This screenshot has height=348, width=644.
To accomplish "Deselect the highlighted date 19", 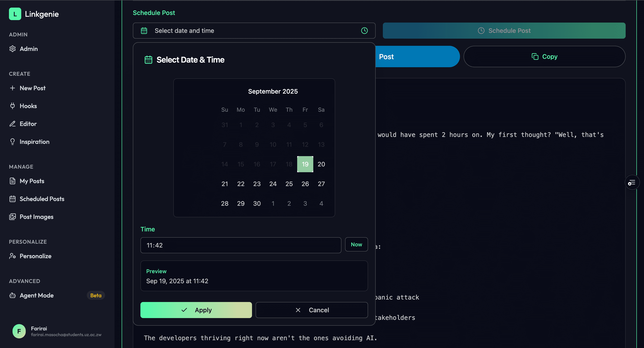I will (x=305, y=164).
